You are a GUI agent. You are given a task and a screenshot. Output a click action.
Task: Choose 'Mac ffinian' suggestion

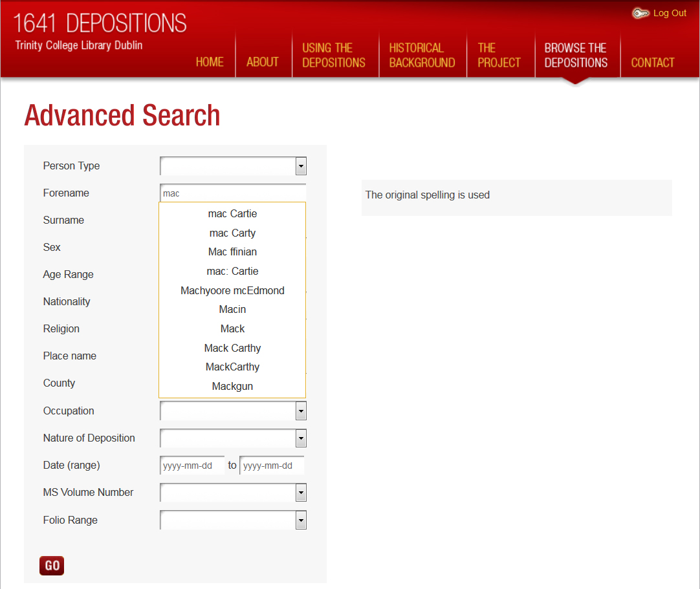[232, 252]
